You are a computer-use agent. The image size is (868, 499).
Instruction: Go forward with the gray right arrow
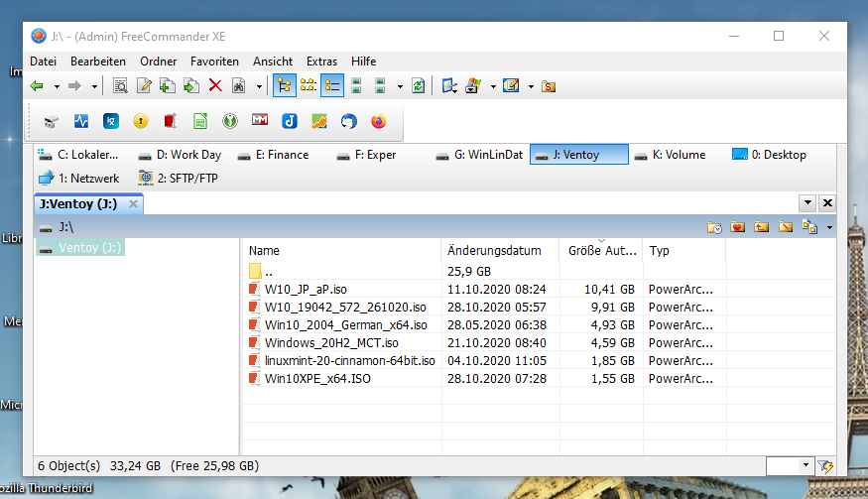74,86
